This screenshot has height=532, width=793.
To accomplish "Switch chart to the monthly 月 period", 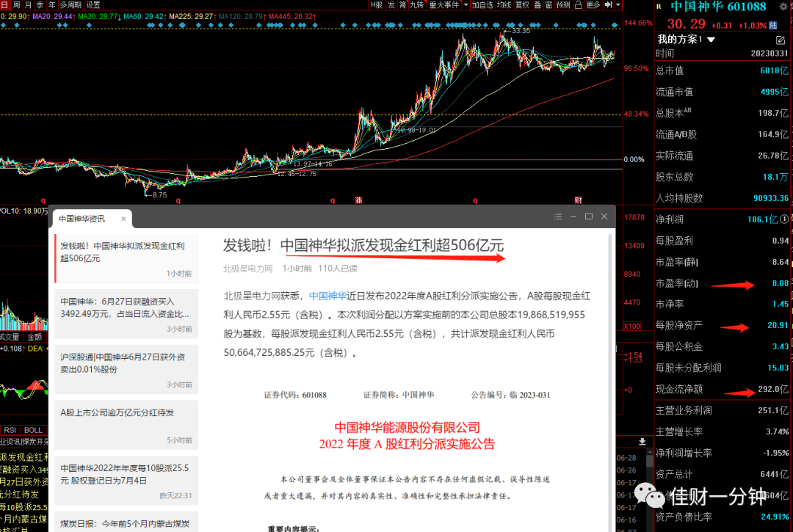I will [x=29, y=4].
